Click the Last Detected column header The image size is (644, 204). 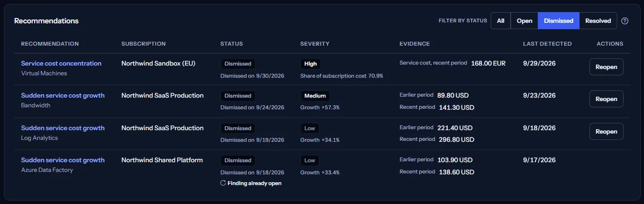click(x=547, y=44)
